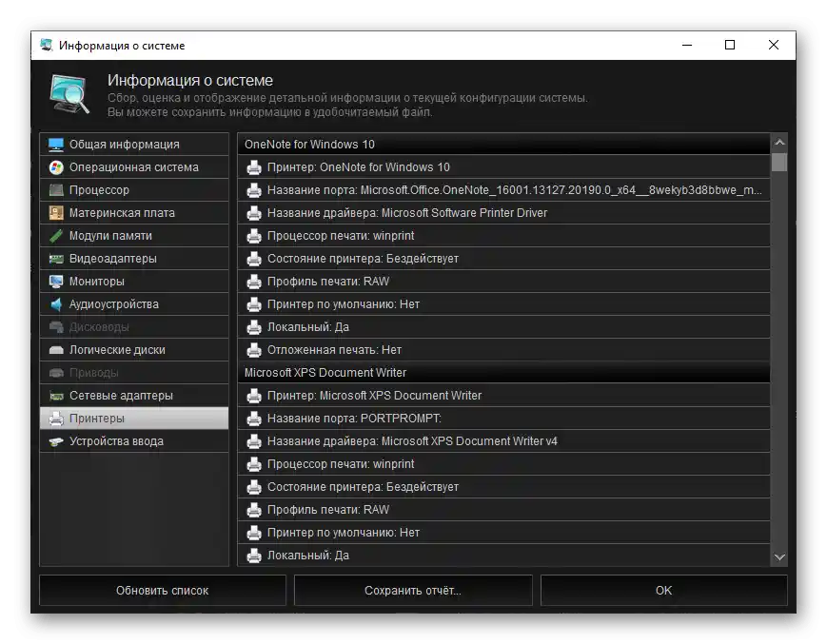The width and height of the screenshot is (827, 644).
Task: Close the Информация о системе window
Action: click(774, 46)
